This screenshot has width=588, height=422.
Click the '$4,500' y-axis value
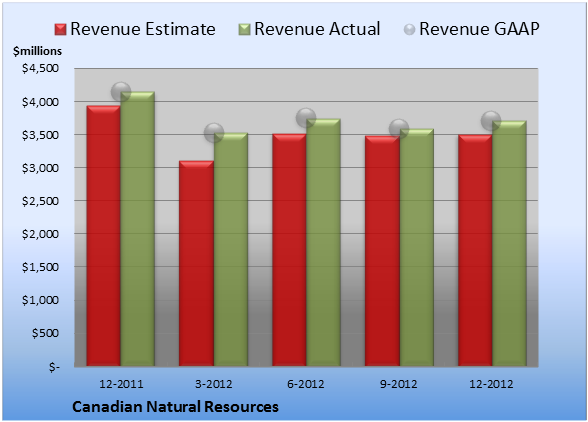click(x=40, y=68)
